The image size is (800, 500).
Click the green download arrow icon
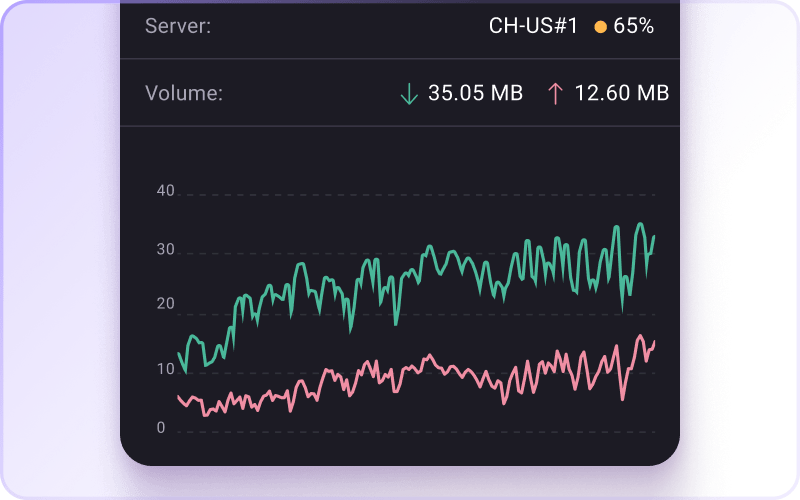point(409,94)
